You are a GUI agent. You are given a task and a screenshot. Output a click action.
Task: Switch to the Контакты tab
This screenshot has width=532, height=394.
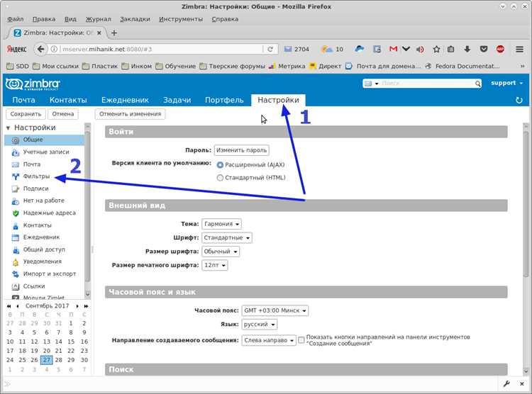(x=68, y=100)
